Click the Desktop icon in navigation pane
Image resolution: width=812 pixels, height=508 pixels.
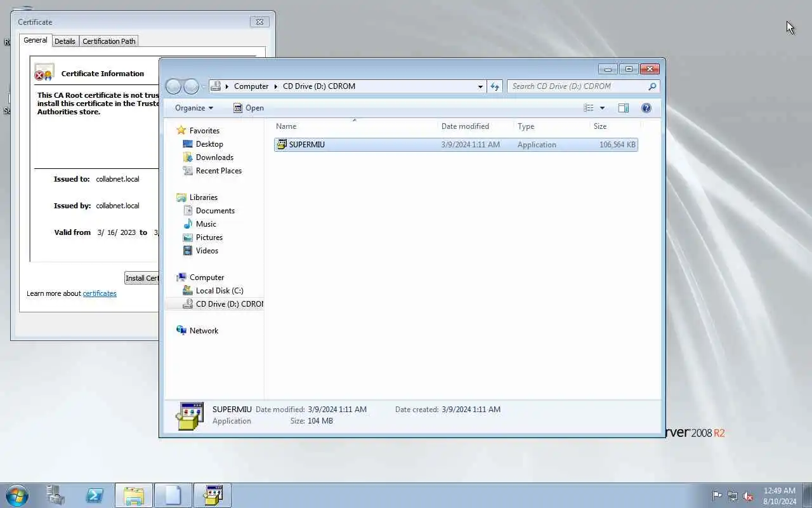[188, 144]
